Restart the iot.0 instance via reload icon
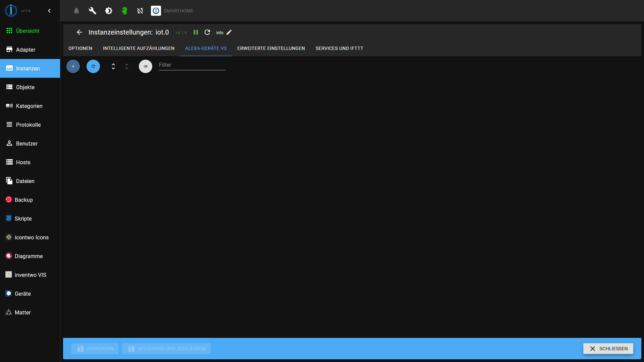This screenshot has width=644, height=362. pyautogui.click(x=207, y=32)
